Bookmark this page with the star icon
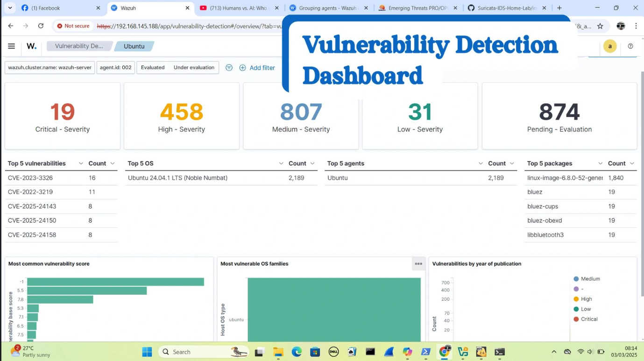This screenshot has height=361, width=644. (x=600, y=26)
